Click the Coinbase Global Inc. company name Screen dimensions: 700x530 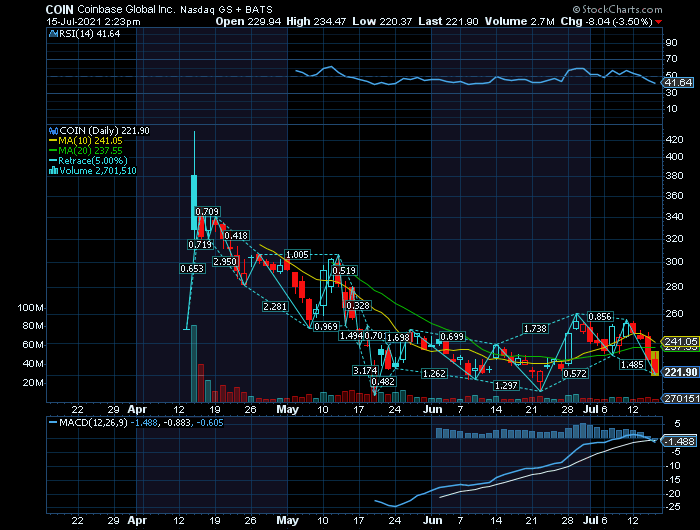pos(126,9)
